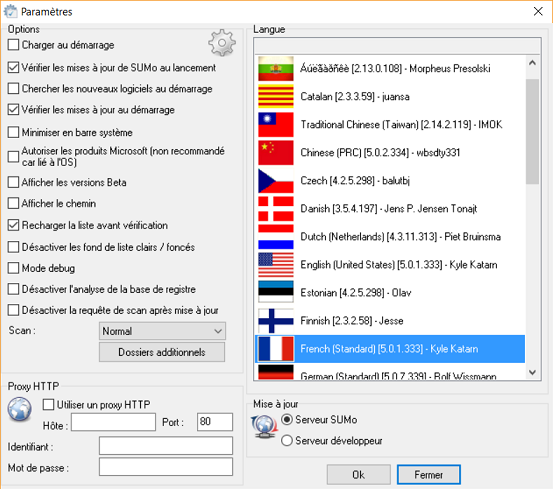553x489 pixels.
Task: Click the globe icon in Proxy HTTP
Action: coord(20,409)
